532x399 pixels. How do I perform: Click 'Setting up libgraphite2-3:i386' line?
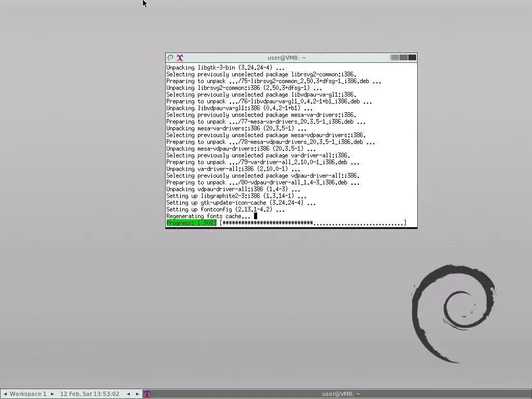click(236, 196)
